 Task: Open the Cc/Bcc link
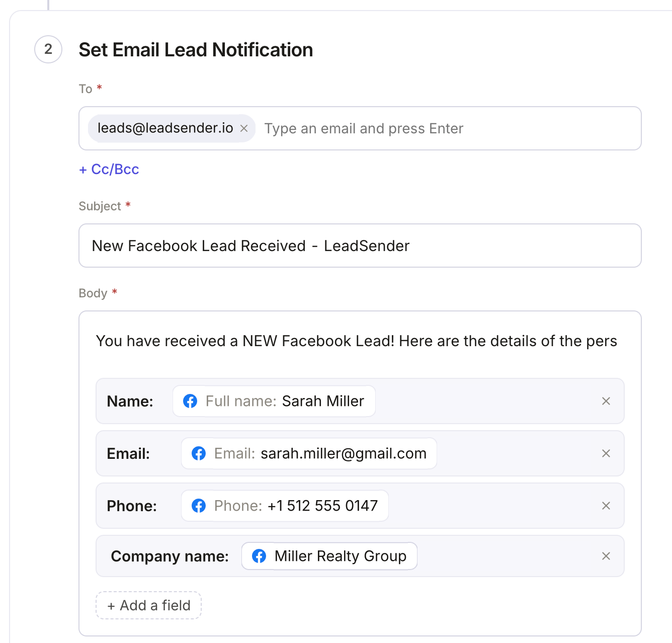click(109, 170)
